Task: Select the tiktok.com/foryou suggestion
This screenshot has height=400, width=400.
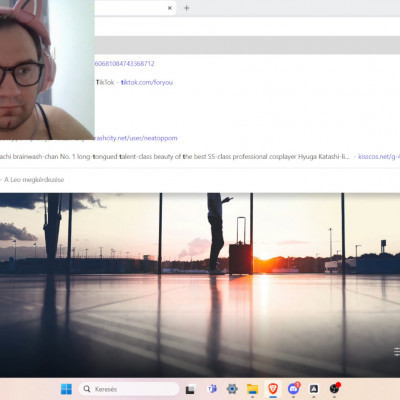Action: click(x=147, y=82)
